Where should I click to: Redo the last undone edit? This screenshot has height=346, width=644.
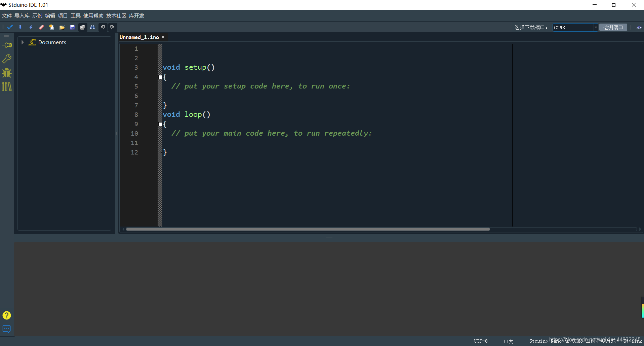113,27
